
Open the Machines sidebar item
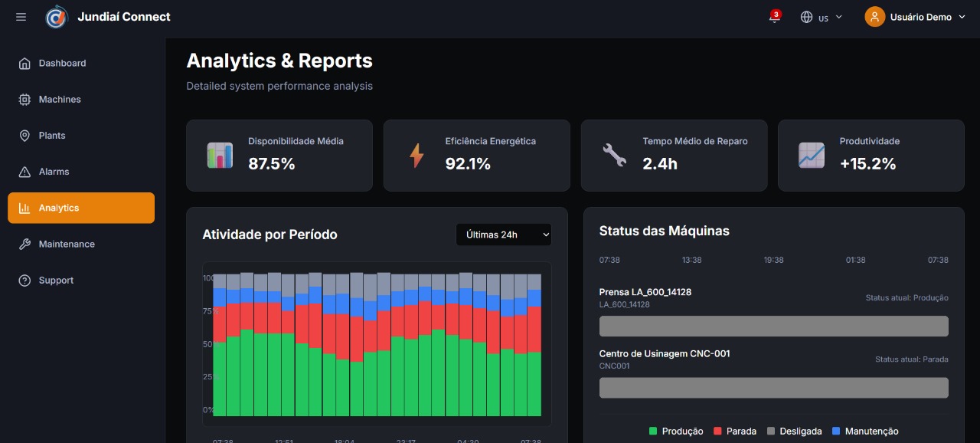coord(60,100)
